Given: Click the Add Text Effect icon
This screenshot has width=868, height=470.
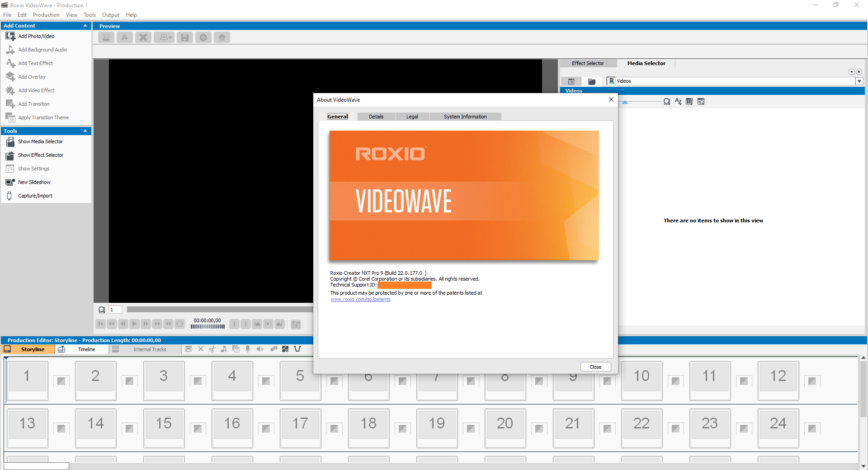Looking at the screenshot, I should 10,63.
